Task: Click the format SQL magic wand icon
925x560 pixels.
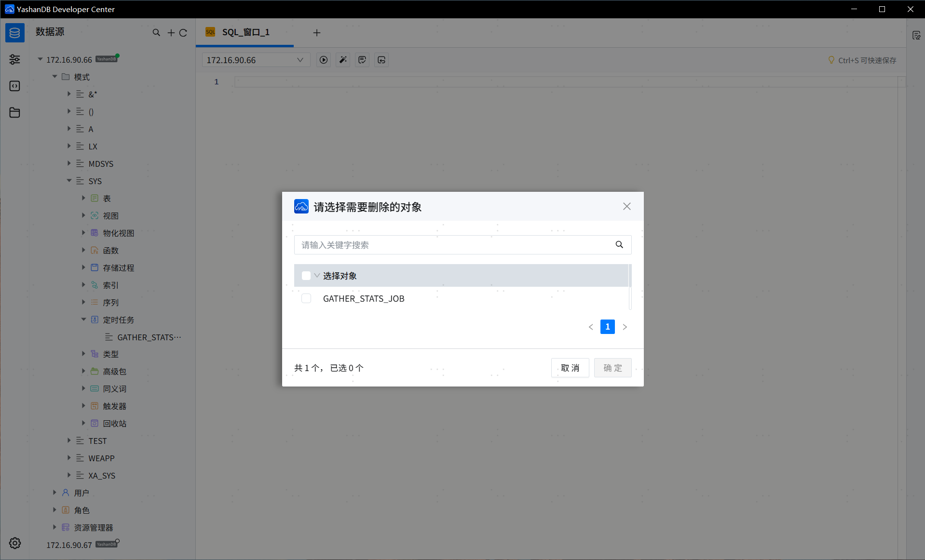Action: coord(343,60)
